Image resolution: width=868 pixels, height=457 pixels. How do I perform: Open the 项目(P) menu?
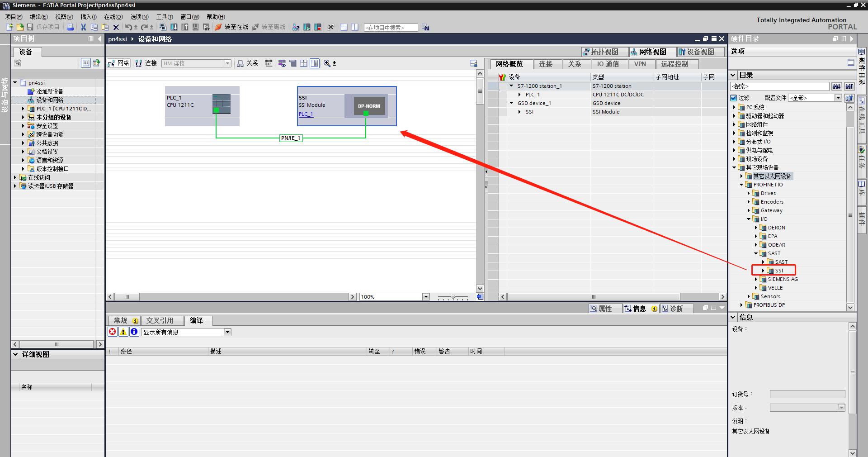coord(14,17)
